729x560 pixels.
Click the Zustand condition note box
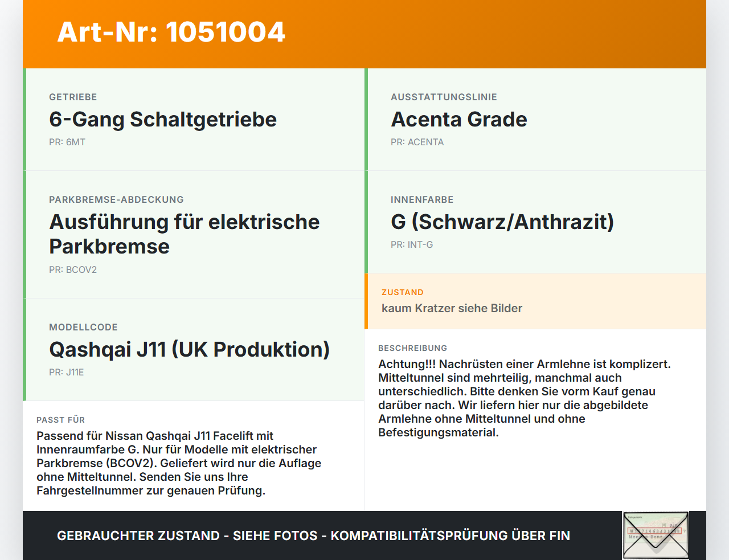(535, 301)
